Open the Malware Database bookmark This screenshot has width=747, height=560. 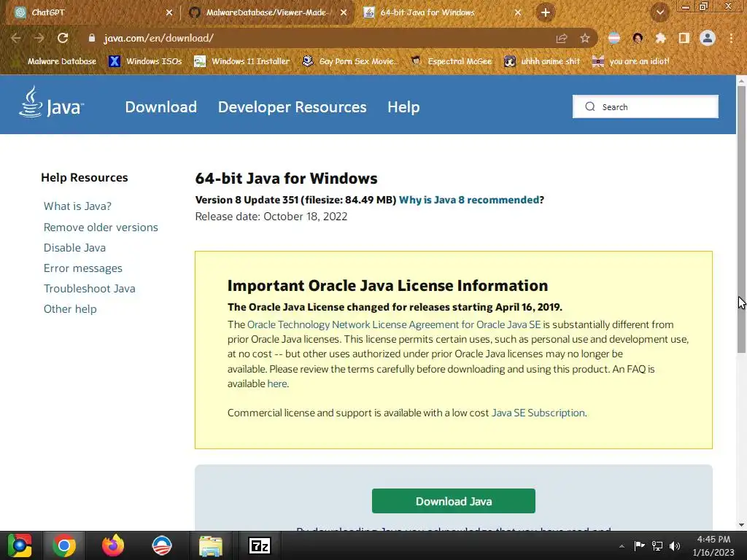point(54,61)
